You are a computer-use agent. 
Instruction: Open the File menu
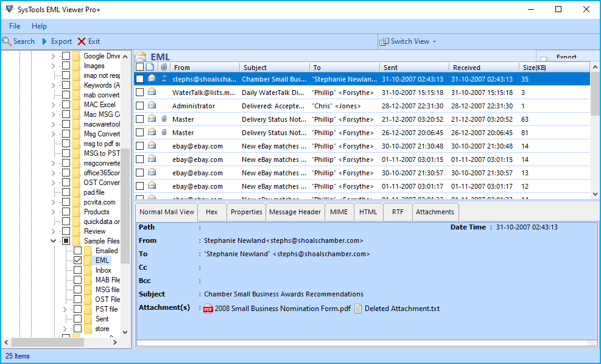[x=15, y=26]
